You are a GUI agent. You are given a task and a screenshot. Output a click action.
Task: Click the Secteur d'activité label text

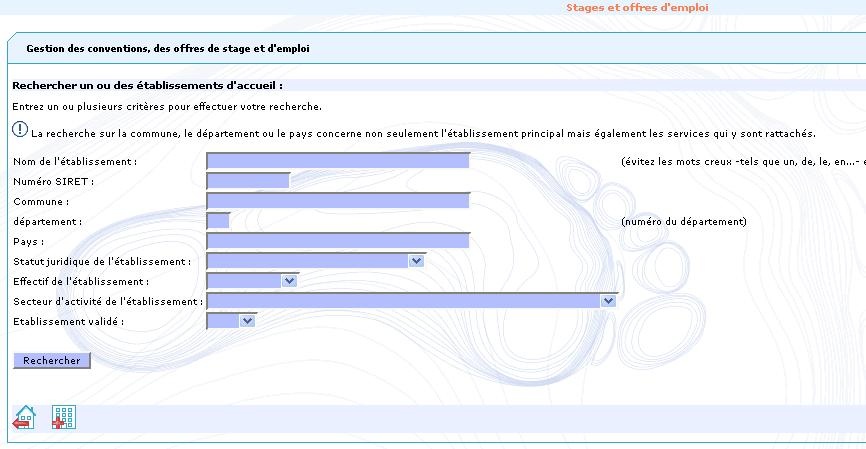tap(108, 301)
